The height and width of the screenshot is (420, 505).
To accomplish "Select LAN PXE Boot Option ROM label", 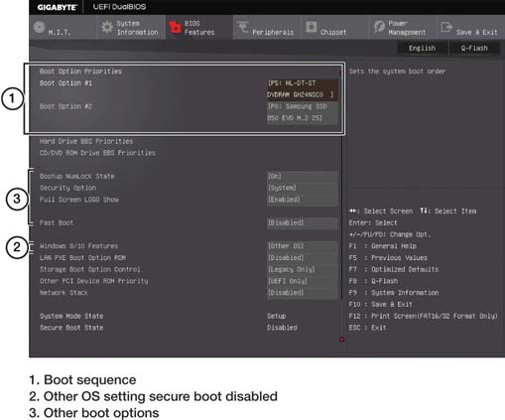I will tap(82, 258).
